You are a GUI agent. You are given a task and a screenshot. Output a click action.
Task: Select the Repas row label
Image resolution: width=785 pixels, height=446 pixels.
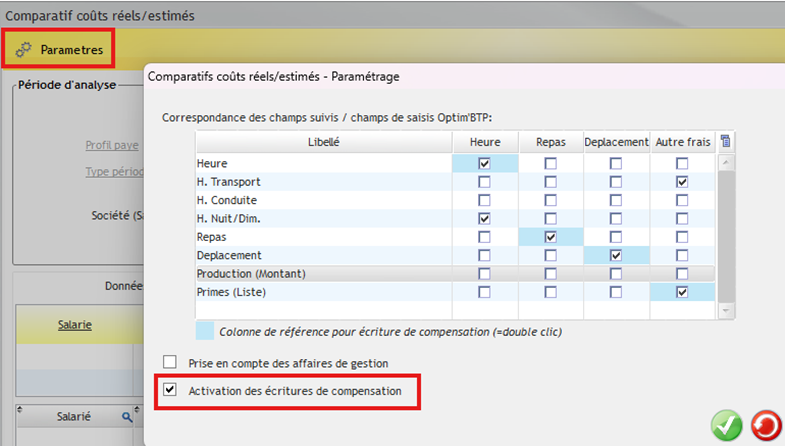coord(211,237)
